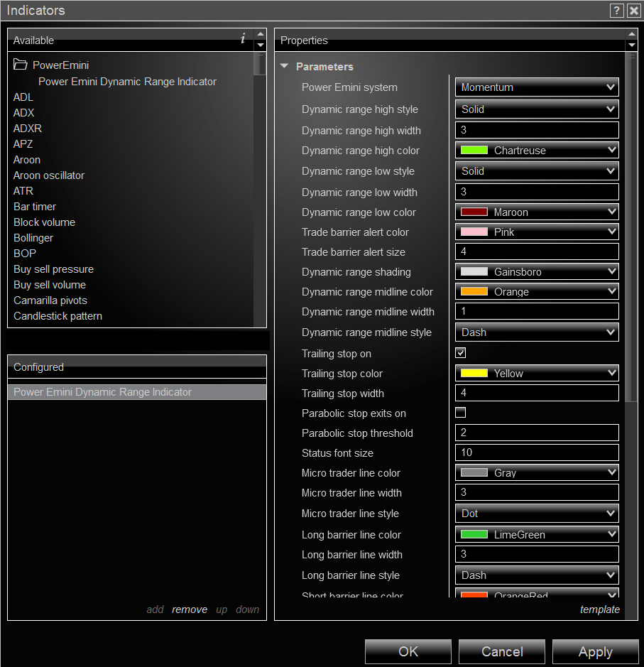Select APZ in the Available list

click(x=23, y=143)
